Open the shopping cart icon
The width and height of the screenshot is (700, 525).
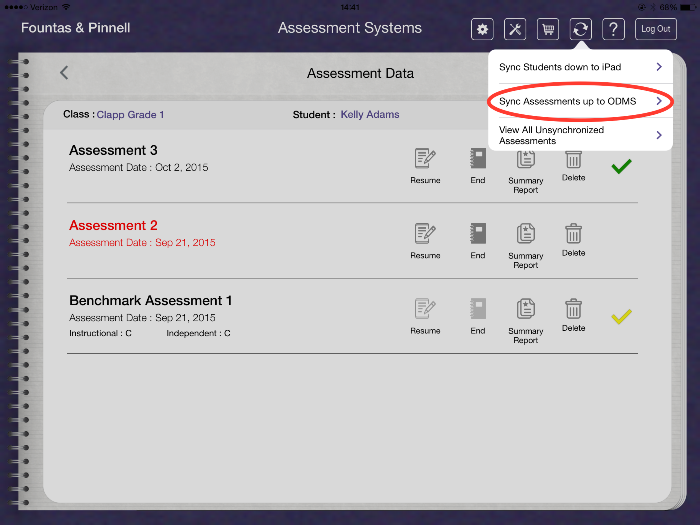(x=548, y=29)
